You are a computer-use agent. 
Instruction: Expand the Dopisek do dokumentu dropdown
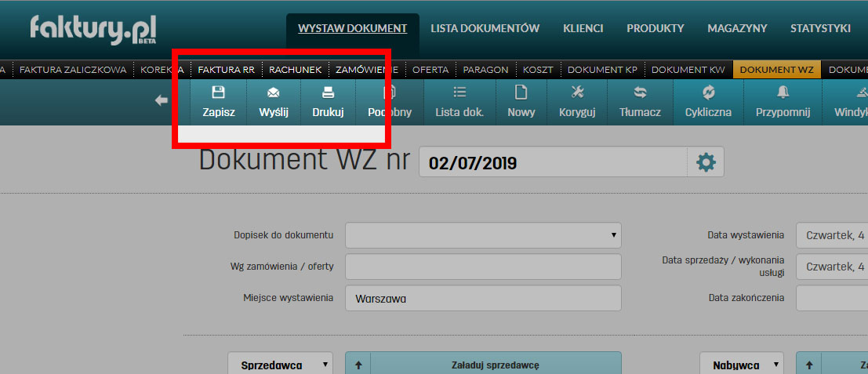coord(483,235)
